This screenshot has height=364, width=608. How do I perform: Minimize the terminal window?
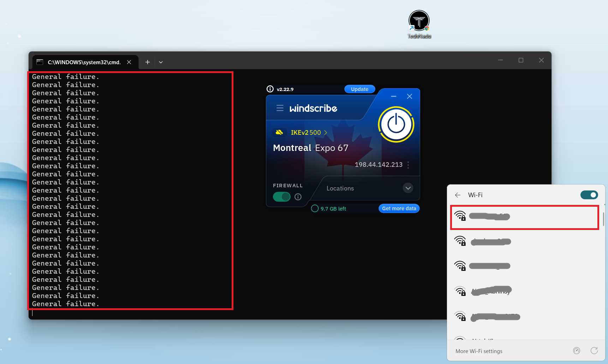[500, 60]
